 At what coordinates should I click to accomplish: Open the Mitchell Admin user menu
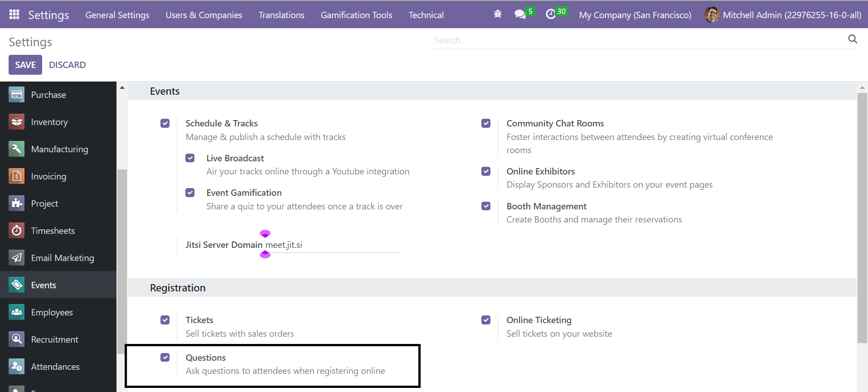pyautogui.click(x=783, y=15)
